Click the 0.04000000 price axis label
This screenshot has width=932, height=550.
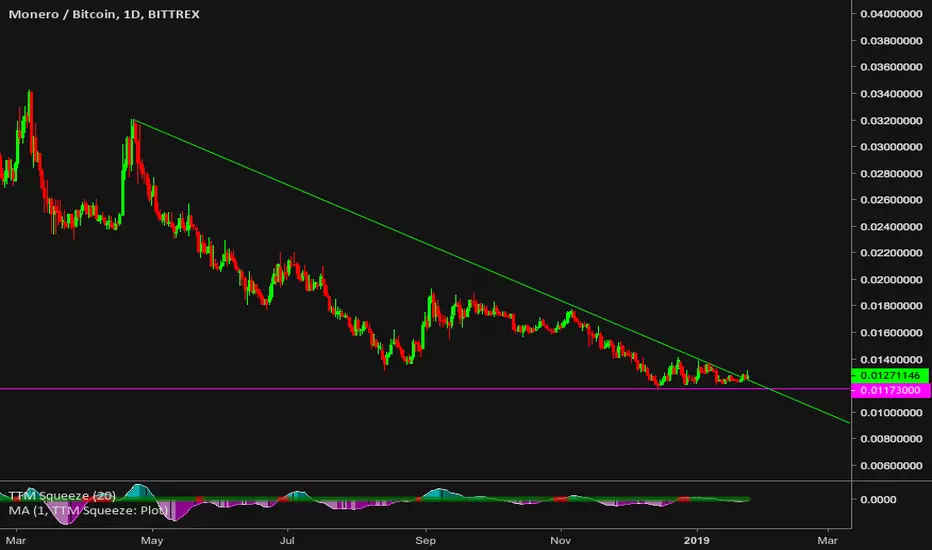pyautogui.click(x=891, y=14)
